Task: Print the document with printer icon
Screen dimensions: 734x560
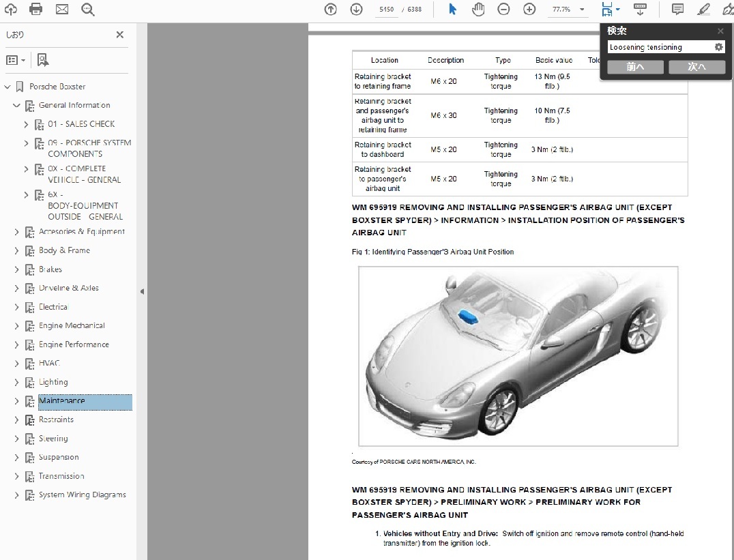Action: [x=35, y=9]
